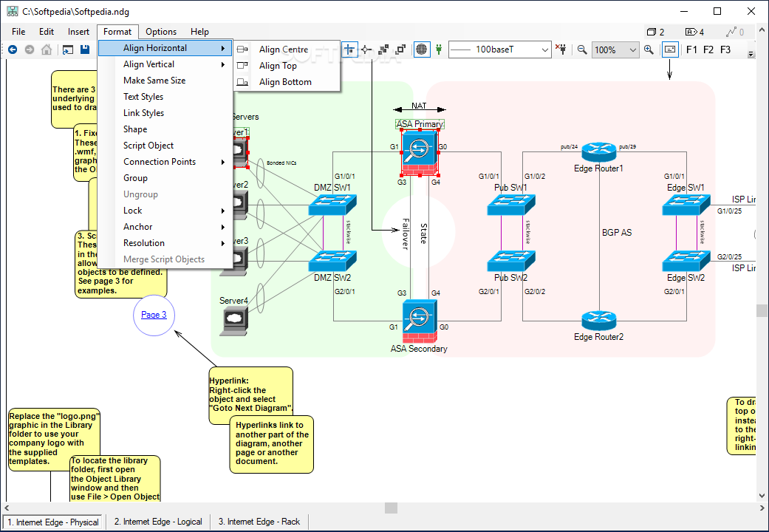
Task: Click the scroll-down arrow of vertical scrollbar
Action: click(762, 497)
